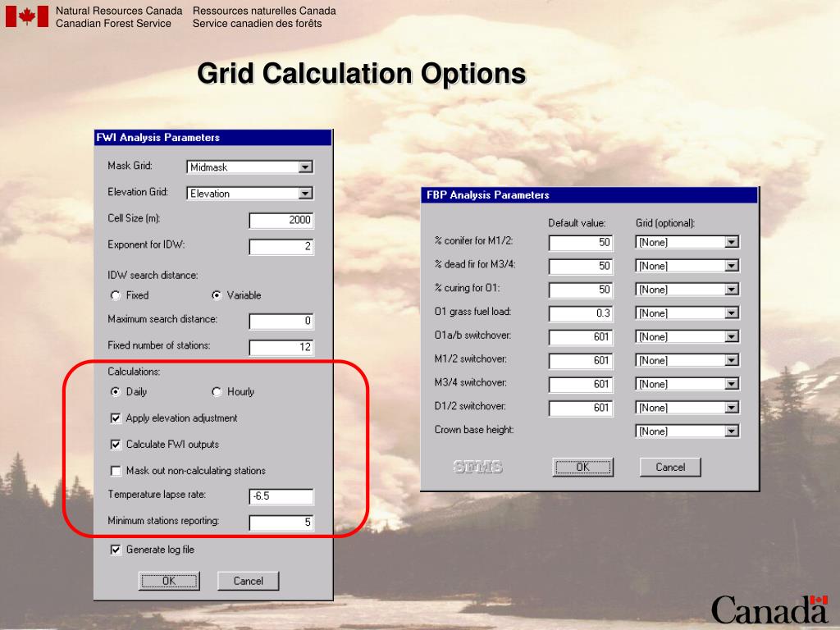Image resolution: width=840 pixels, height=630 pixels.
Task: Open grid dropdown for M1/2 switchover
Action: click(732, 360)
